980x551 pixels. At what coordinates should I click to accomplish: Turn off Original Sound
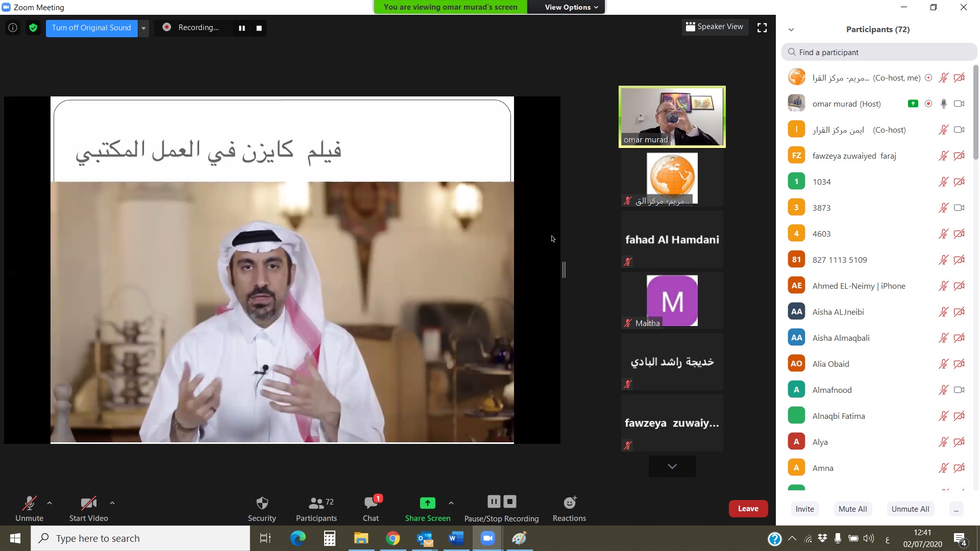point(91,28)
